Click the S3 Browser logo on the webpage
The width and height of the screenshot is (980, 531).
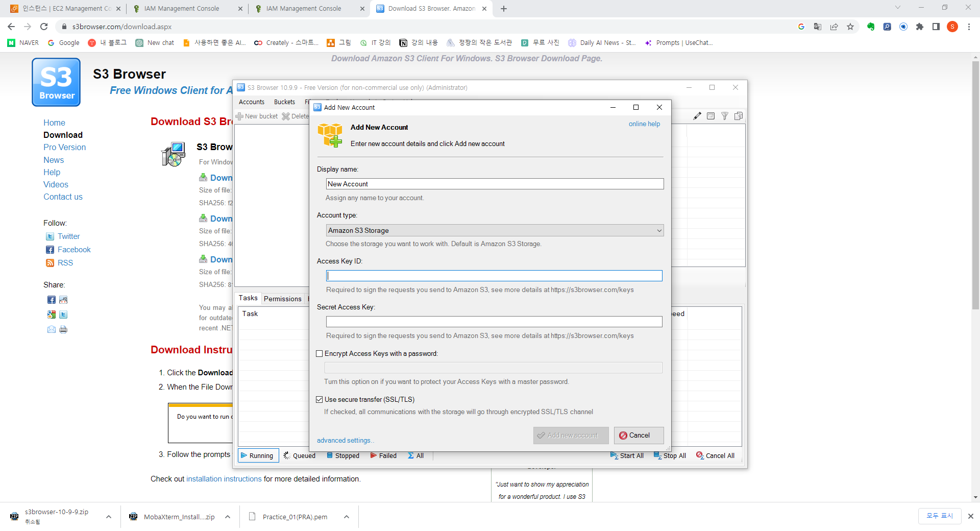(56, 82)
